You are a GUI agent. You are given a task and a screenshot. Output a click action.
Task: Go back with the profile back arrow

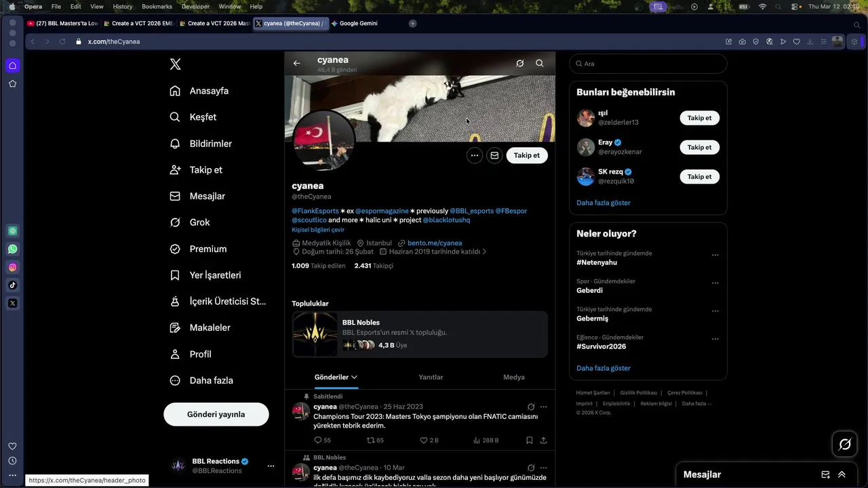click(296, 63)
